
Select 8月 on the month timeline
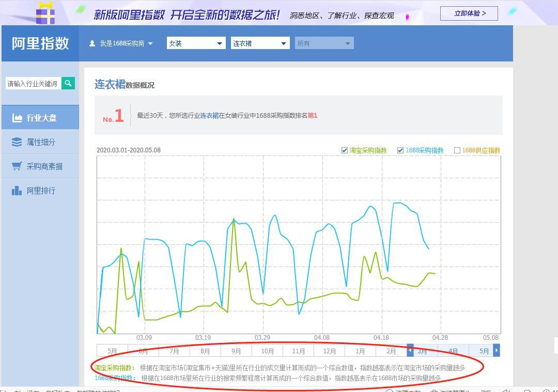205,351
